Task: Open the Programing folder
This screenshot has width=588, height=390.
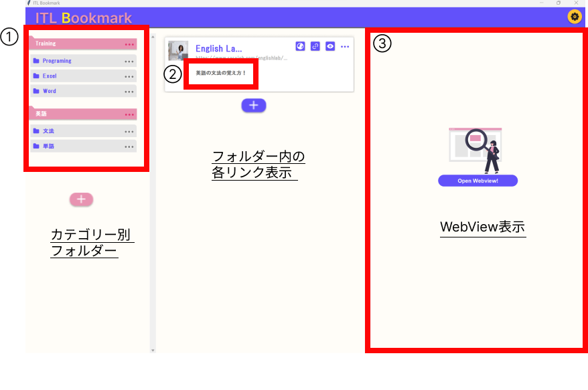Action: pyautogui.click(x=83, y=61)
